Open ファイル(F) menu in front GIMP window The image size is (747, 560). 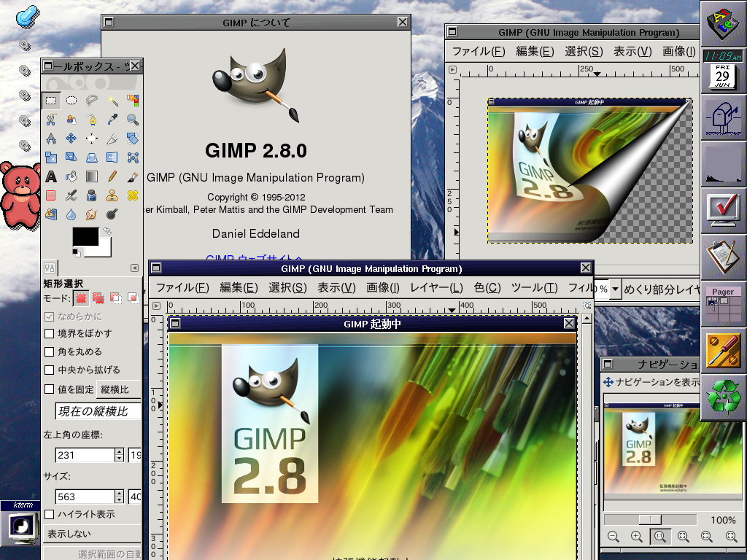(182, 287)
